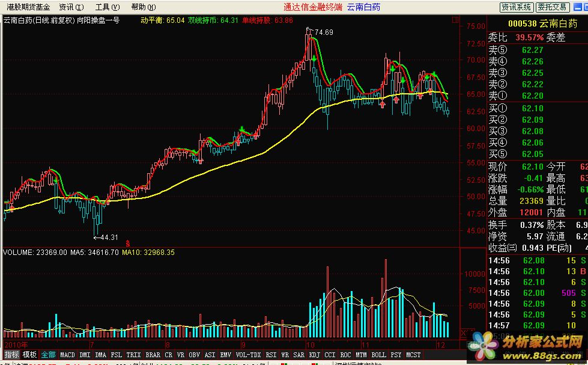The width and height of the screenshot is (588, 365).
Task: Minimize the window with the blue button
Action: coord(578,7)
